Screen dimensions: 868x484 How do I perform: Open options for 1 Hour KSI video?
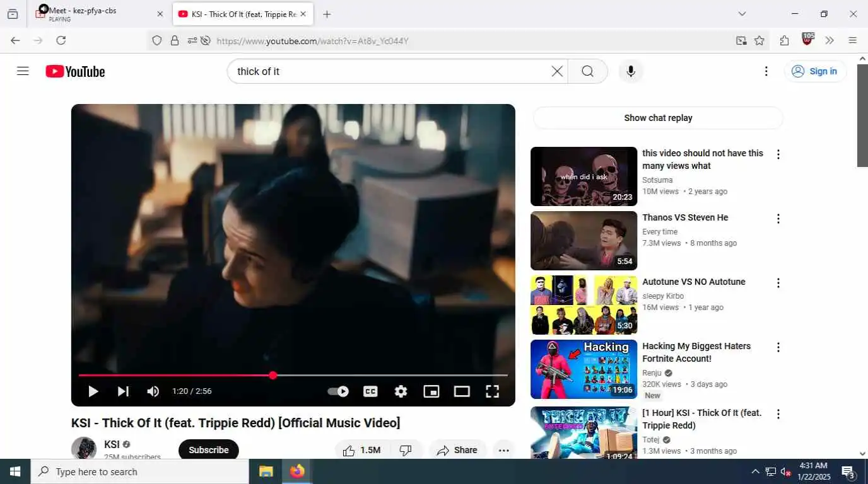tap(778, 414)
